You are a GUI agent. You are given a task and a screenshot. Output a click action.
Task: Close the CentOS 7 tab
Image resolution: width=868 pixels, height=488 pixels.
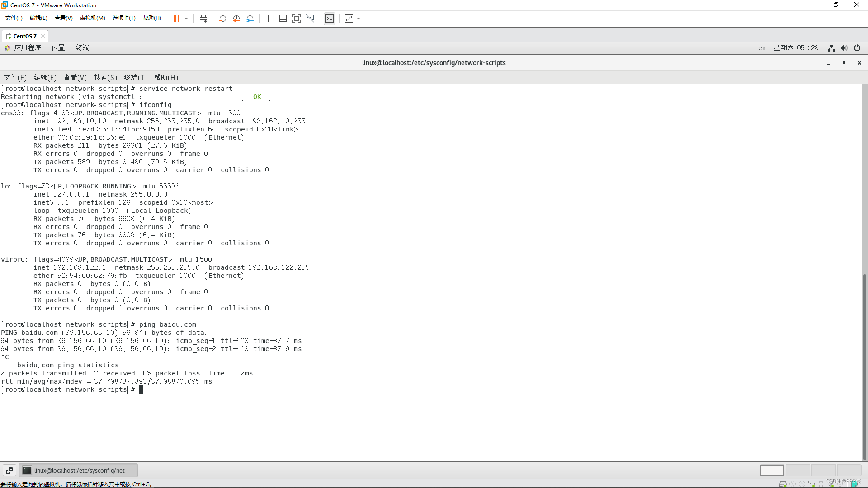(43, 36)
